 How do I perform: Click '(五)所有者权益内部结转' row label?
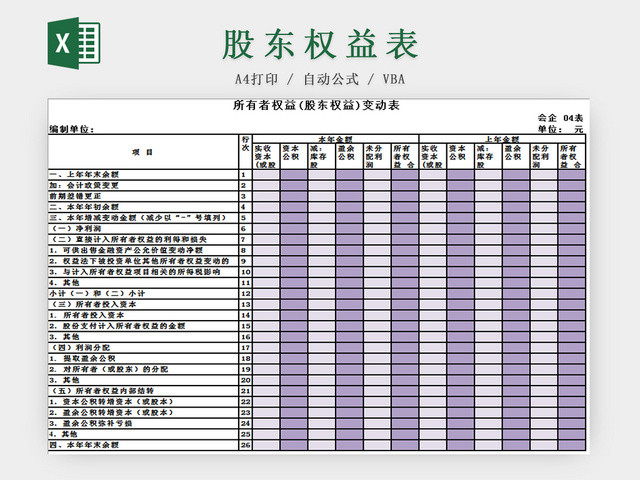(x=102, y=391)
